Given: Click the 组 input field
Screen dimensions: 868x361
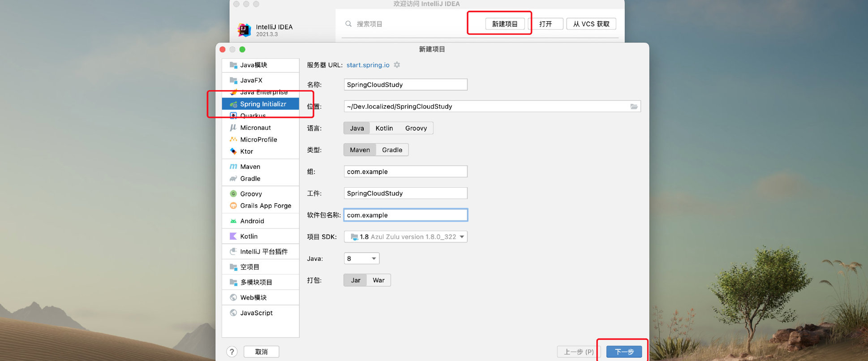Looking at the screenshot, I should (406, 172).
